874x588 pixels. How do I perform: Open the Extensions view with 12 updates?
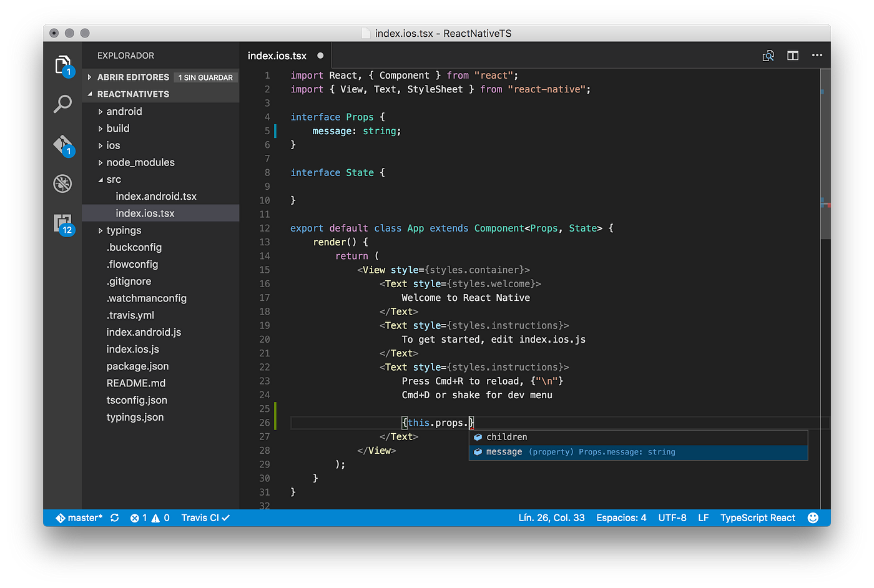tap(62, 223)
